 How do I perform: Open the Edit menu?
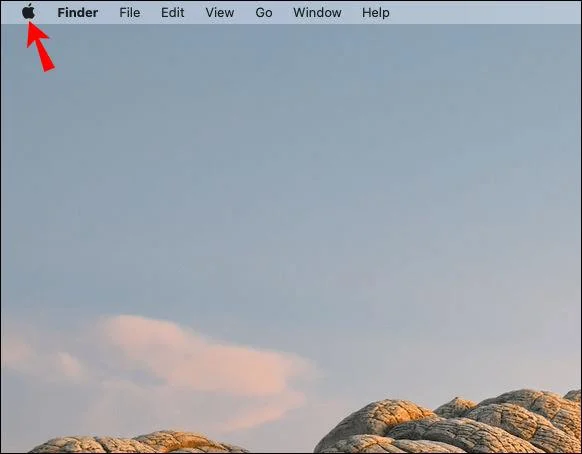click(x=173, y=13)
